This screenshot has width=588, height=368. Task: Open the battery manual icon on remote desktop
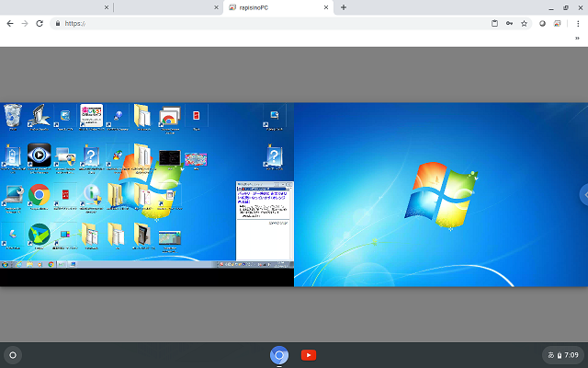pyautogui.click(x=13, y=157)
